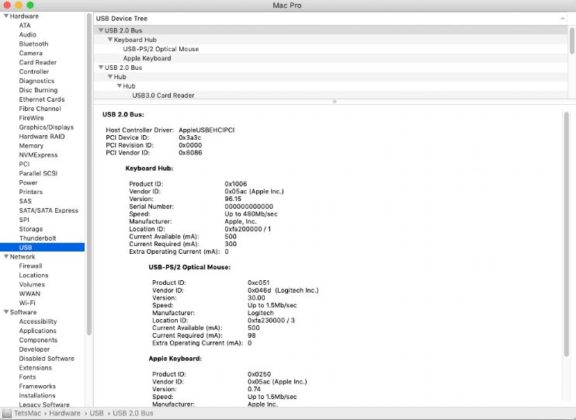
Task: Open Developer under Software
Action: (x=34, y=349)
